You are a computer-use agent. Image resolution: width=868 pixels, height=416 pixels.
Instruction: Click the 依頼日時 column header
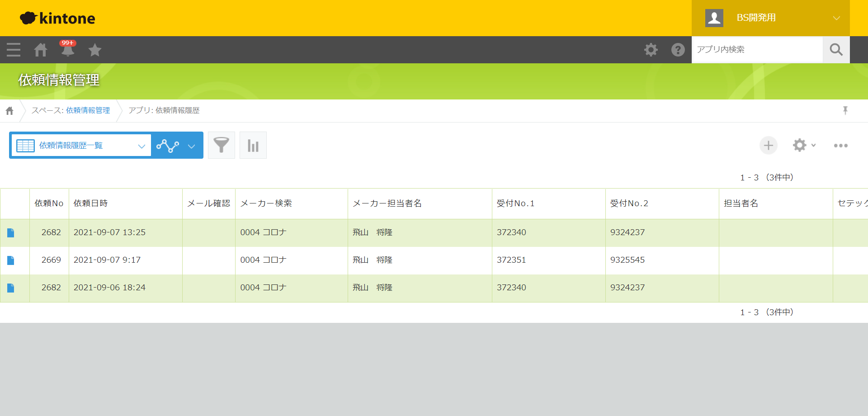point(91,203)
